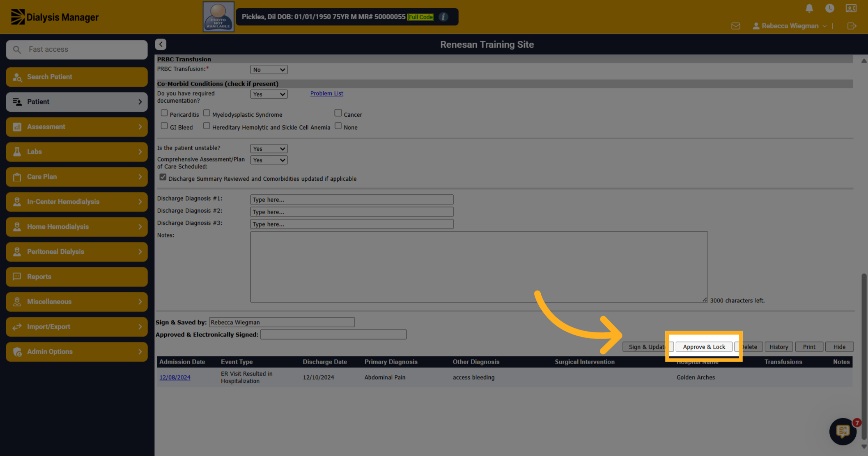This screenshot has height=456, width=868.
Task: Expand the Care Plan menu
Action: (77, 177)
